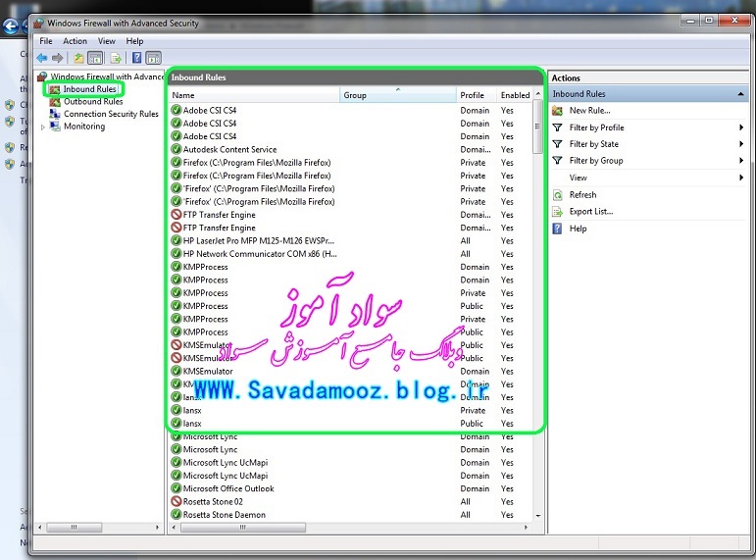756x560 pixels.
Task: Click the Refresh icon in Actions pane
Action: (557, 195)
